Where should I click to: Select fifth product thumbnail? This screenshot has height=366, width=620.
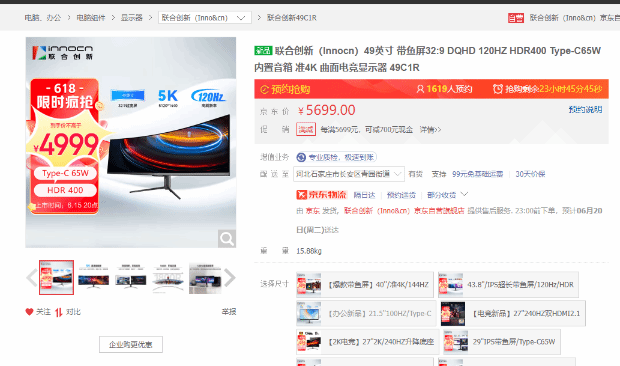(x=205, y=277)
